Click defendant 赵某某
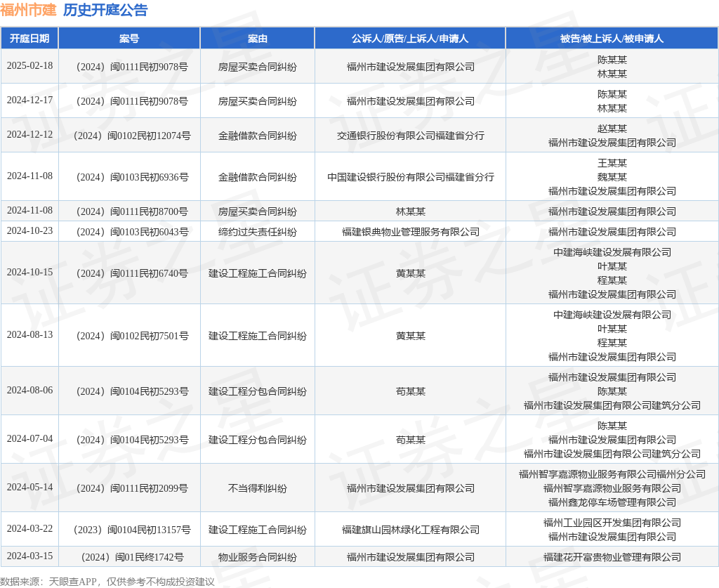The width and height of the screenshot is (719, 588). click(x=612, y=129)
